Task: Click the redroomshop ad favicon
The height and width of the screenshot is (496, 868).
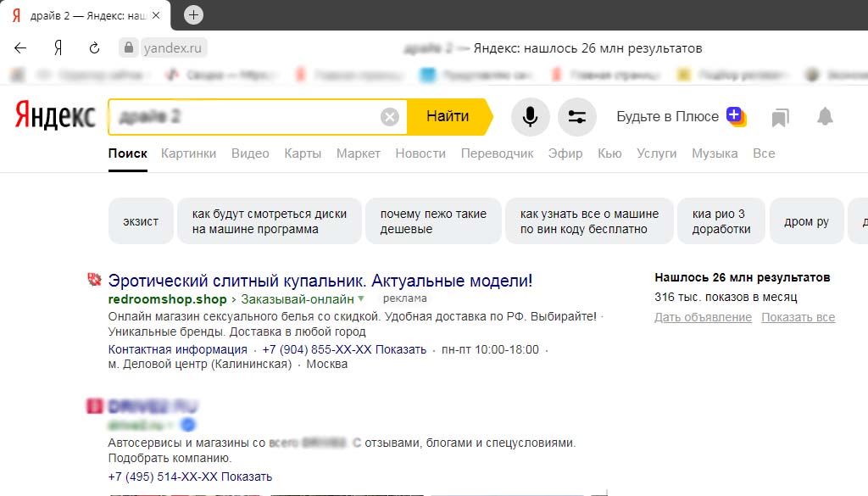Action: click(x=94, y=280)
